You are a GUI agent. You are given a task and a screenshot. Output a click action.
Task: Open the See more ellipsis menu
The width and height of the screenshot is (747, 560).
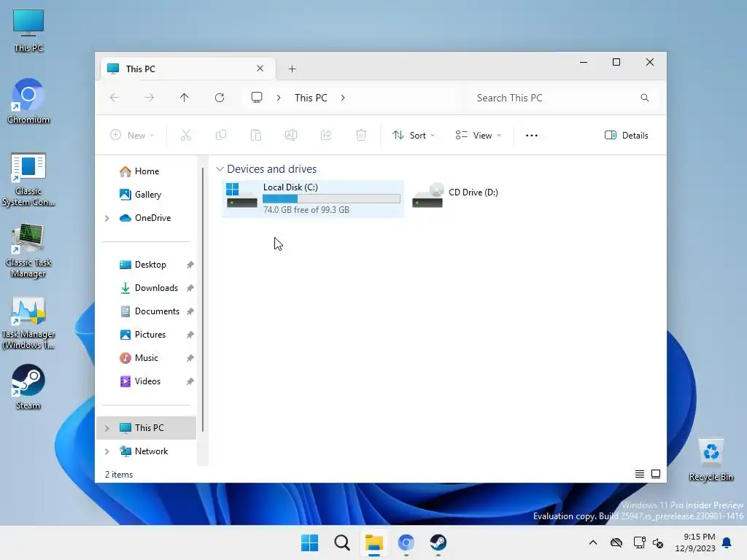(532, 135)
